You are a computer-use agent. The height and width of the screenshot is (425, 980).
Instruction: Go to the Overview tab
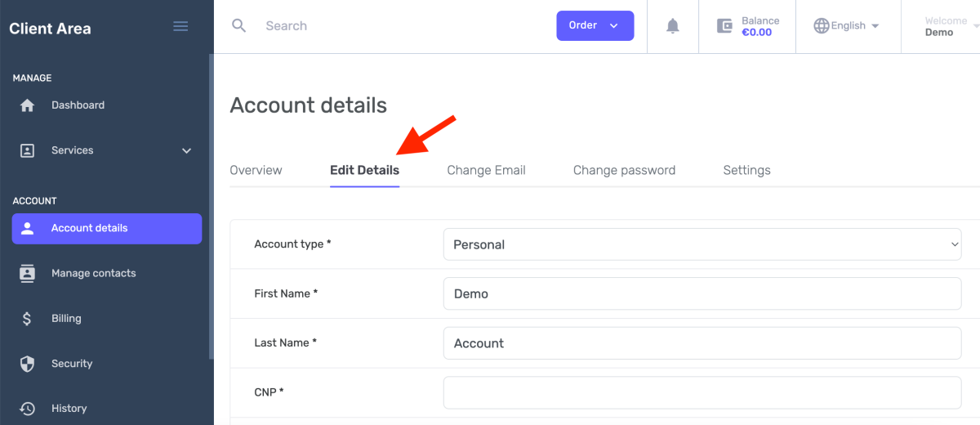click(256, 170)
